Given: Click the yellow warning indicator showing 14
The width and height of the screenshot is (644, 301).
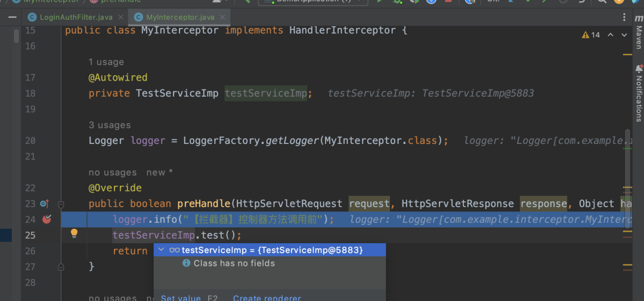Looking at the screenshot, I should (x=590, y=35).
